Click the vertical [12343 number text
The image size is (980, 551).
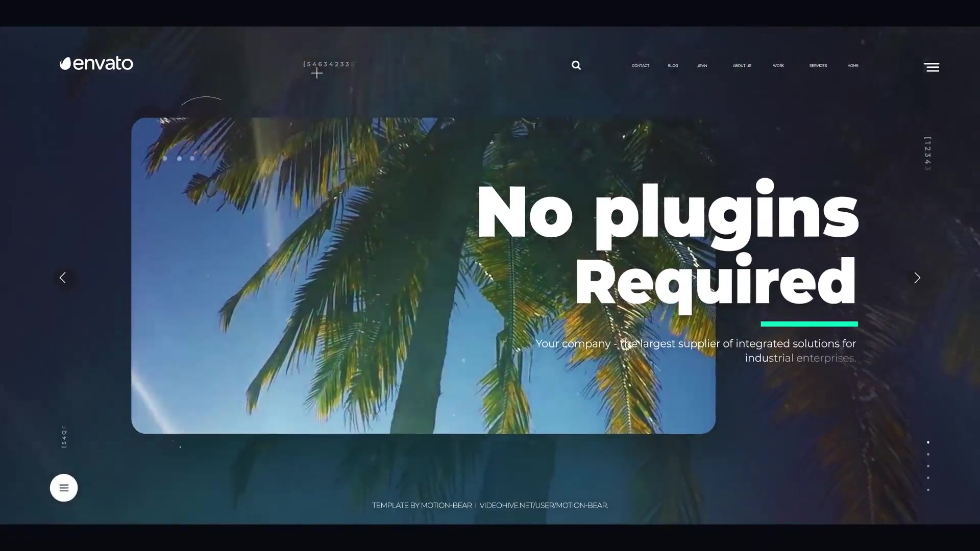click(x=928, y=154)
